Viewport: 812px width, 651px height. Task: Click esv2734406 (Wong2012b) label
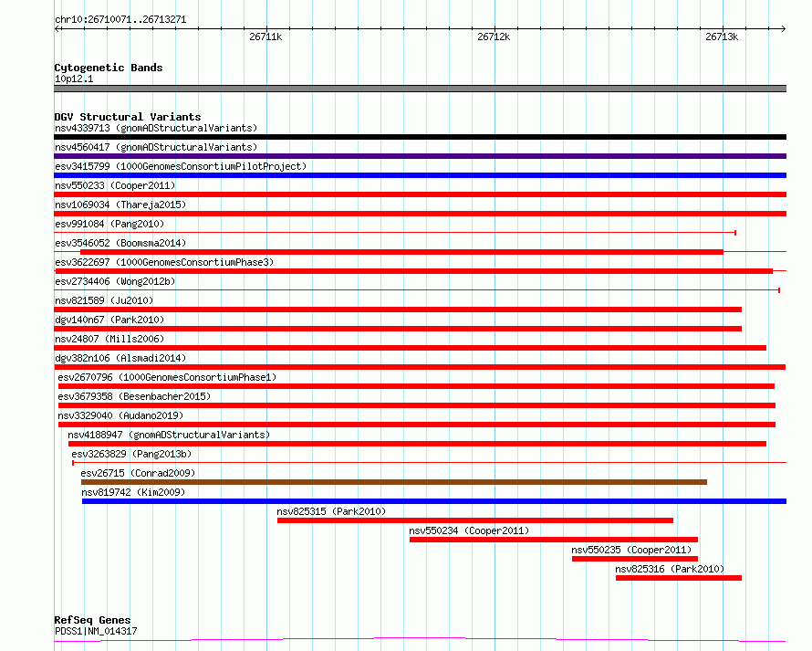point(115,281)
